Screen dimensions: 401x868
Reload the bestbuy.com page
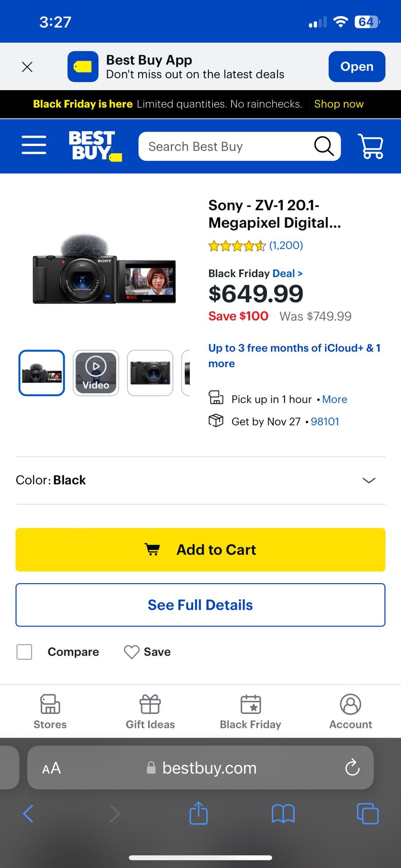tap(352, 767)
